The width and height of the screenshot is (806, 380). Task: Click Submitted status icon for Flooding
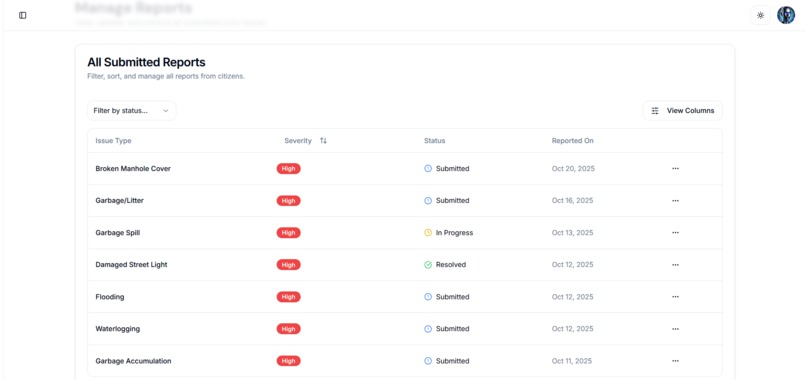pyautogui.click(x=428, y=297)
